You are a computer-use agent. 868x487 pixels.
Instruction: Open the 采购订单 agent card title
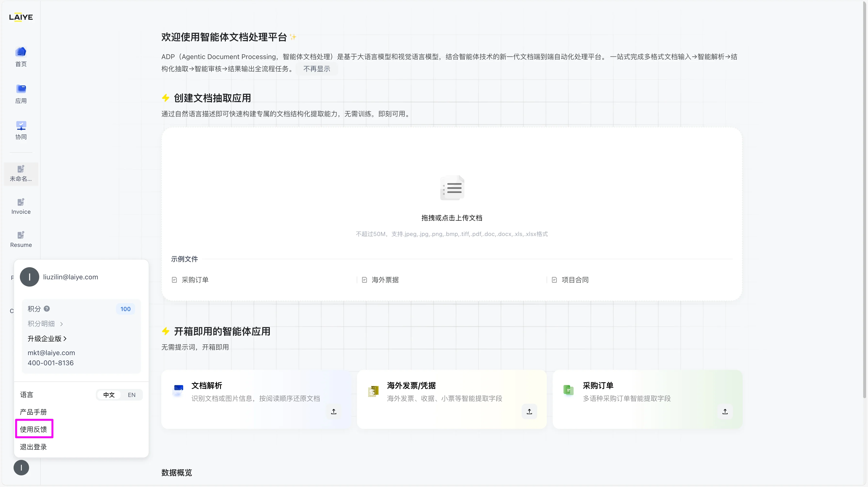point(598,385)
